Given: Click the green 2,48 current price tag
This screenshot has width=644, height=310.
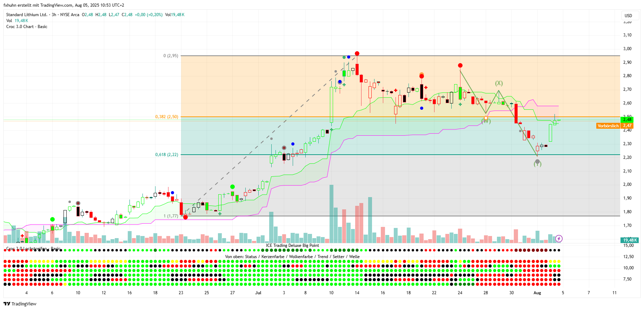Looking at the screenshot, I should [627, 120].
